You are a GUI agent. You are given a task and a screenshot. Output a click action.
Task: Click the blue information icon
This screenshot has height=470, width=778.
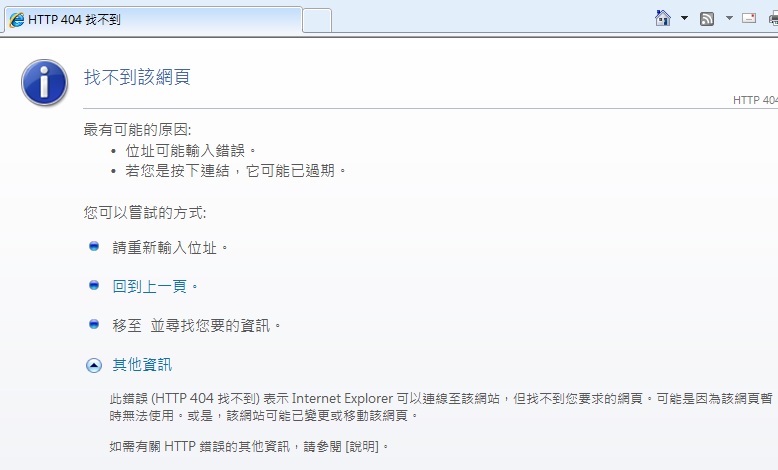coord(45,82)
